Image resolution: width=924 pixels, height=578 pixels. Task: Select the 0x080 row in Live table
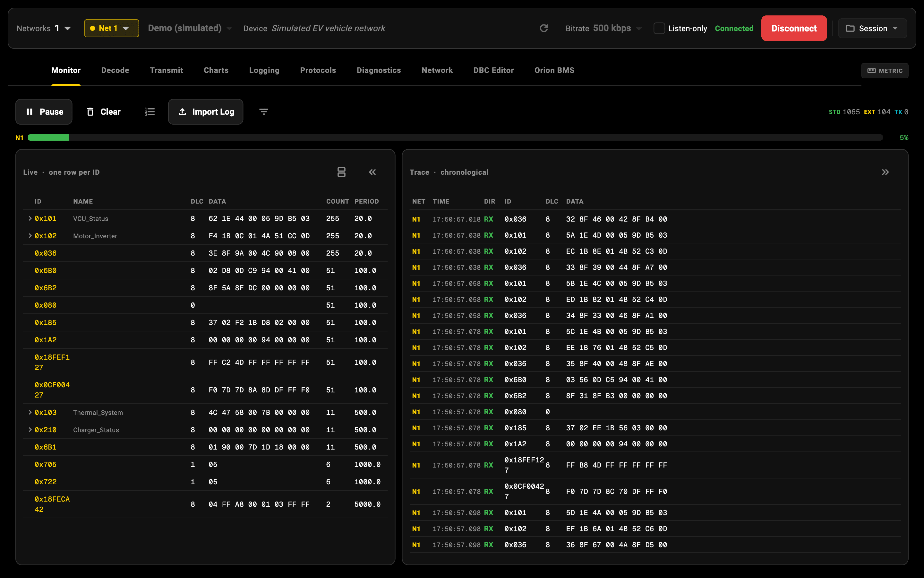205,305
